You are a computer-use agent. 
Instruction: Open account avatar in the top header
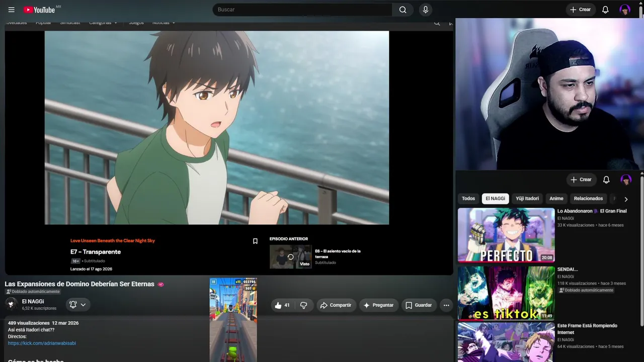pos(625,10)
